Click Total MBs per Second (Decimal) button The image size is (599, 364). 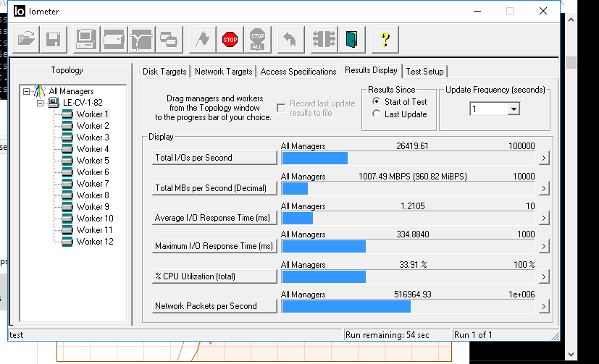point(214,188)
